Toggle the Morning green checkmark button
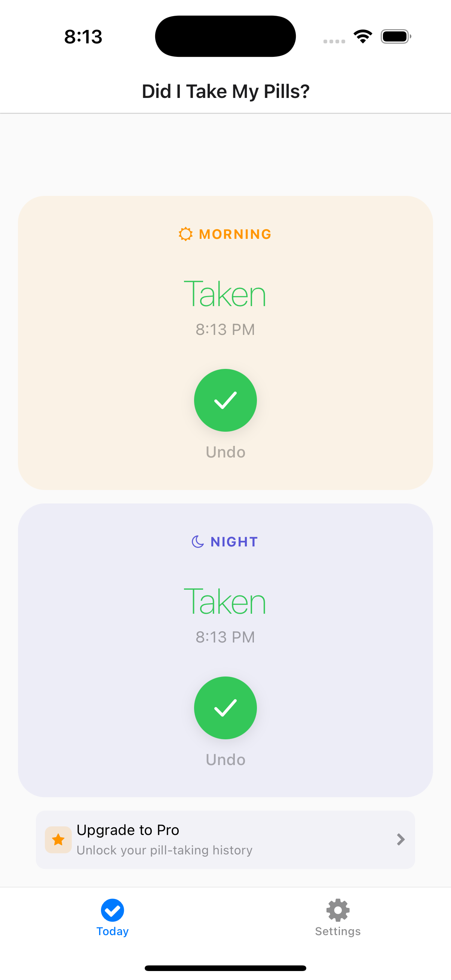Image resolution: width=451 pixels, height=980 pixels. (x=225, y=400)
